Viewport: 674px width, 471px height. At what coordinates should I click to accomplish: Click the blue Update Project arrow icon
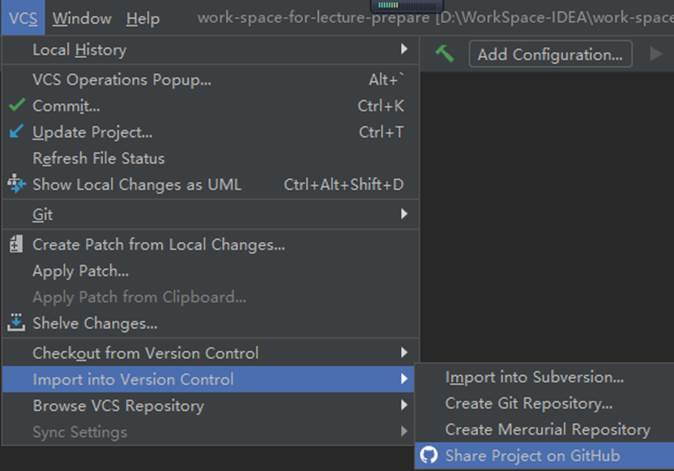coord(16,132)
